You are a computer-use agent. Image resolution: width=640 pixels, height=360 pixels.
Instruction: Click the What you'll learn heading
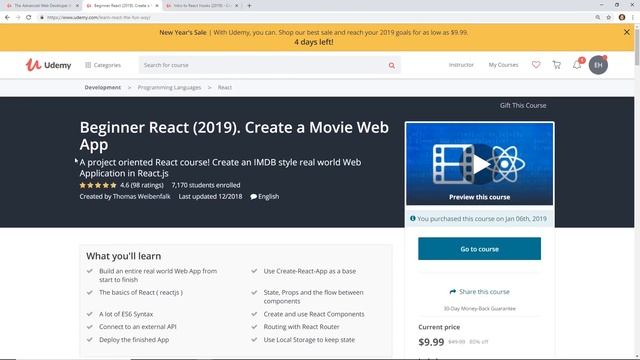123,256
